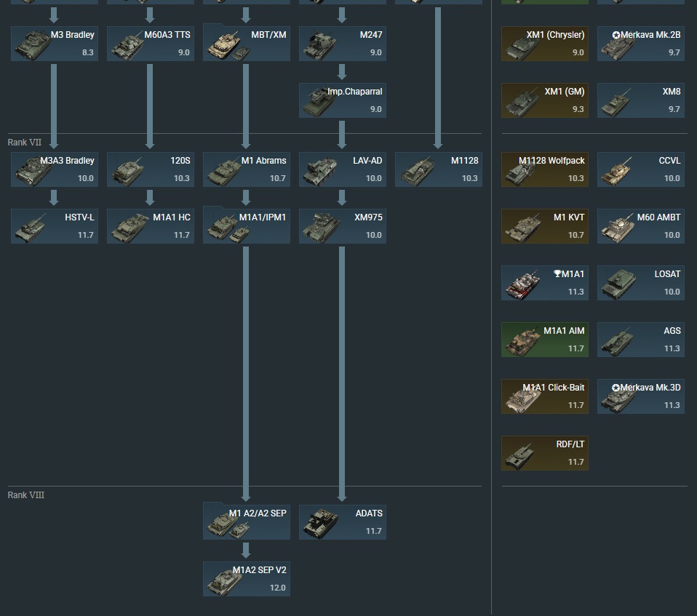
Task: Click the M1A2 SEP V2 tank icon
Action: pyautogui.click(x=225, y=583)
